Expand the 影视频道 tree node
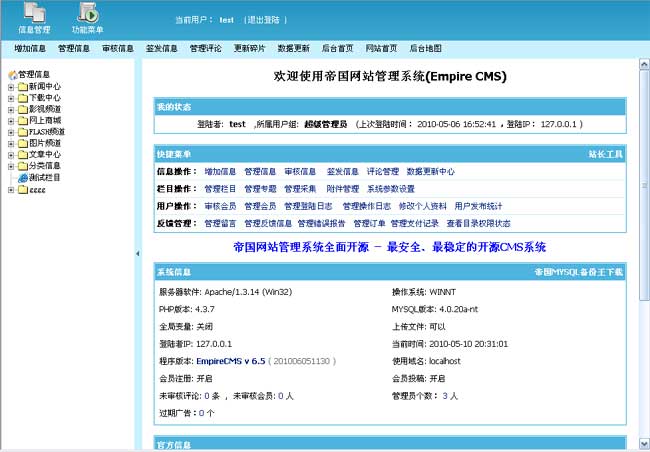This screenshot has height=452, width=650. [10, 109]
